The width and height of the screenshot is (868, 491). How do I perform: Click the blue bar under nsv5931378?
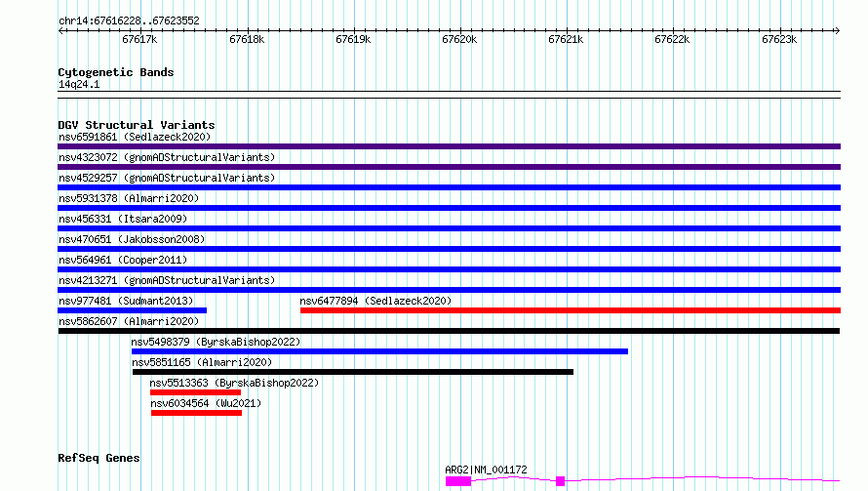click(x=449, y=208)
